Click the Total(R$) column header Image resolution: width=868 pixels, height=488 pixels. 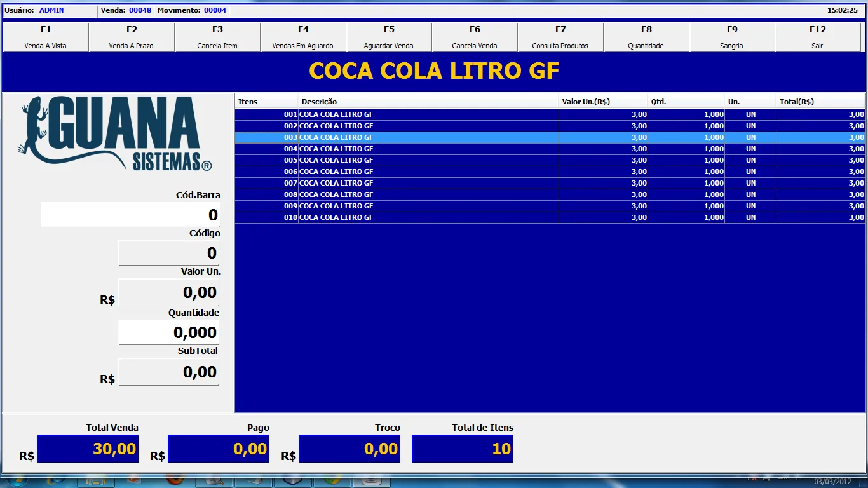(x=821, y=102)
